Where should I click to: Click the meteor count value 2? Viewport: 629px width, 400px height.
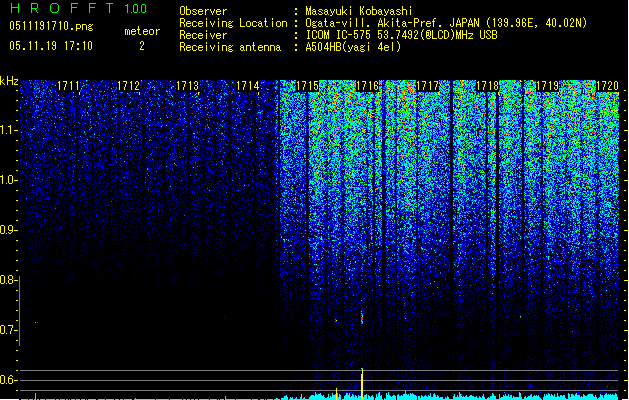click(142, 46)
